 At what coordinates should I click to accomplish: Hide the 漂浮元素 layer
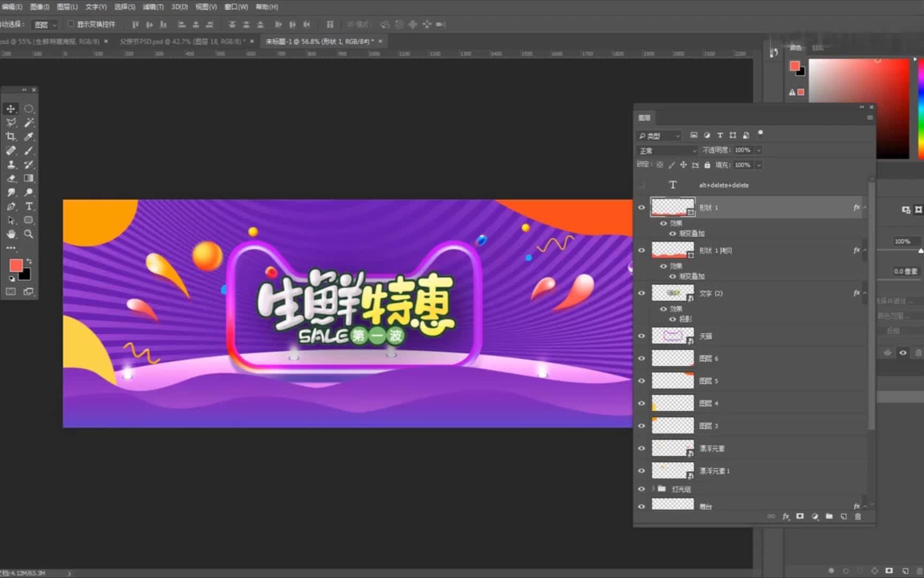pos(642,448)
